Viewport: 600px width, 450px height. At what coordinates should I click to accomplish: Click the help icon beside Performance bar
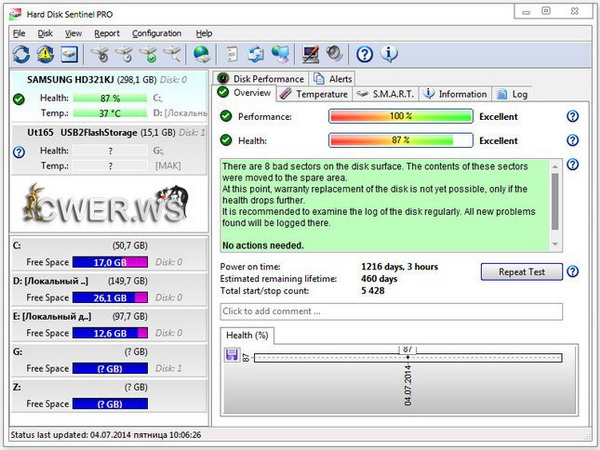pos(572,117)
